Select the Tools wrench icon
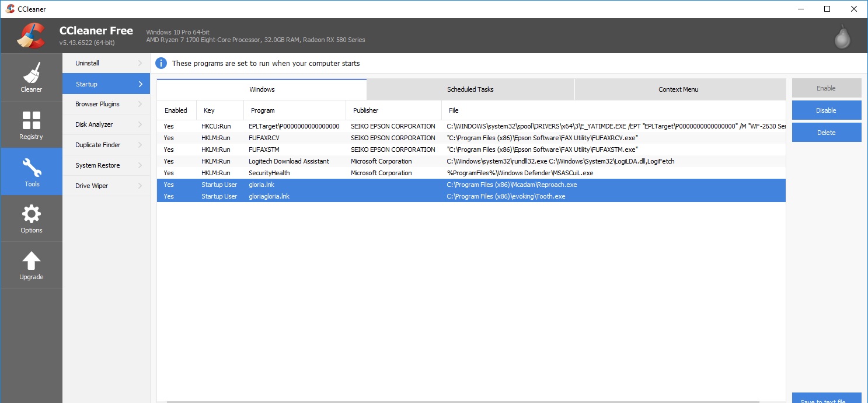This screenshot has width=868, height=403. coord(32,167)
